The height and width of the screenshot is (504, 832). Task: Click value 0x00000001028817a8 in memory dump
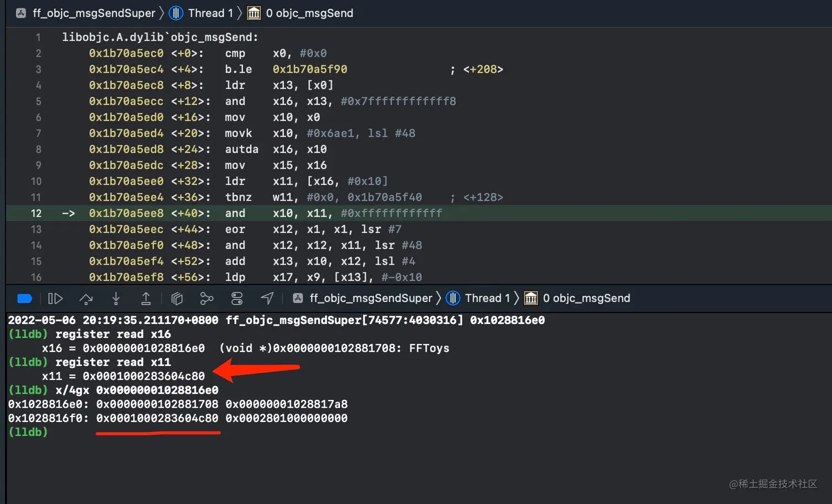click(x=286, y=404)
